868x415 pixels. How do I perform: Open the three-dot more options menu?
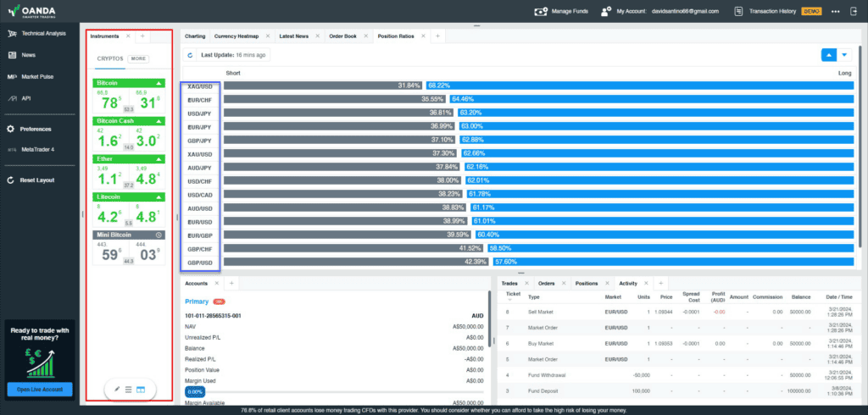coord(835,11)
